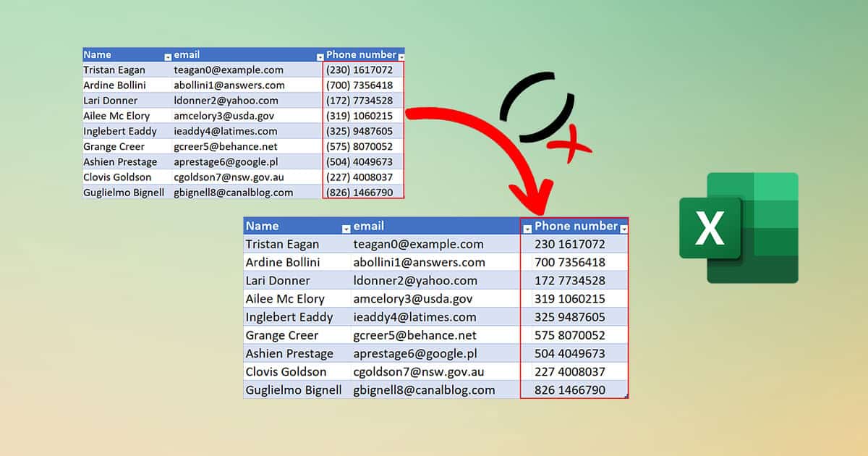Select "Guglielmo Bignell" in the upper table

click(124, 193)
